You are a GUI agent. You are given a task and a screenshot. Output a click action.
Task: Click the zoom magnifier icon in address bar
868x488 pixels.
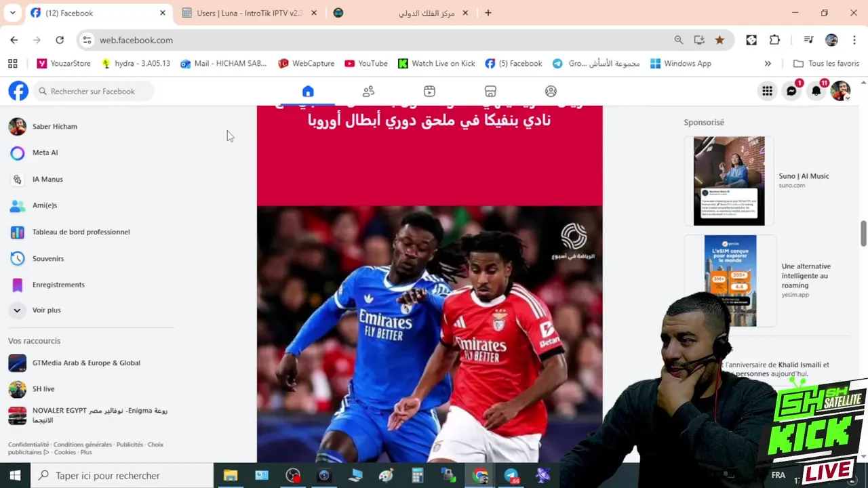(x=679, y=40)
